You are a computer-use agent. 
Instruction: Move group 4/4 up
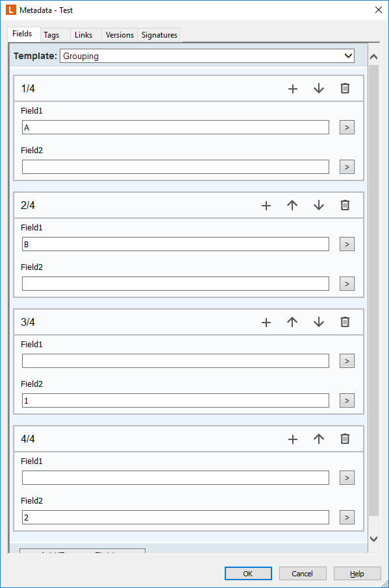tap(318, 439)
